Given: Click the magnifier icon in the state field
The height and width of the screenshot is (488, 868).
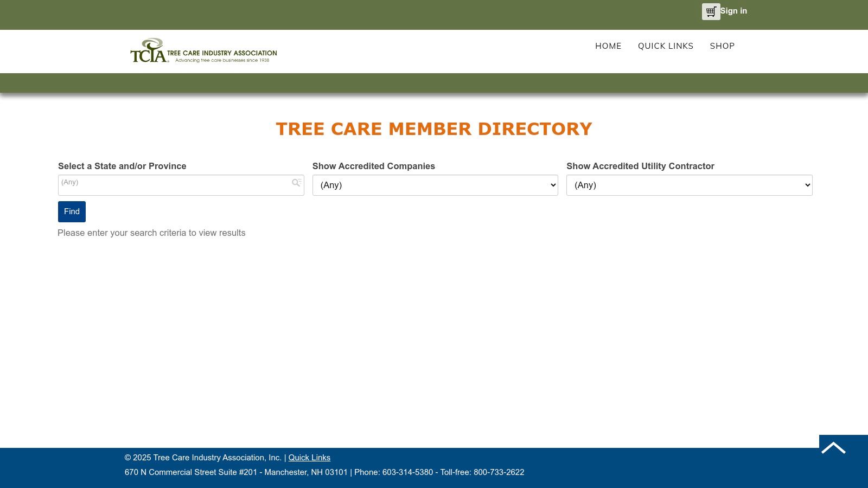Looking at the screenshot, I should pos(296,183).
